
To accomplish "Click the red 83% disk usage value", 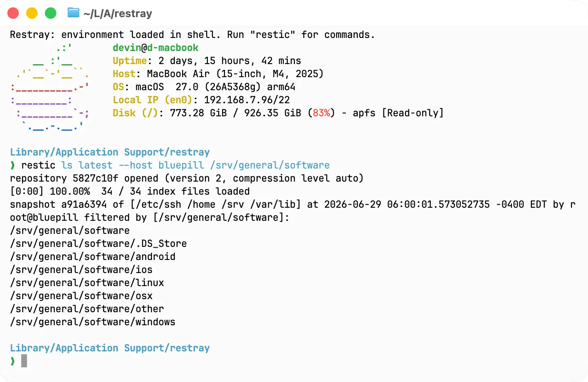I will 321,113.
